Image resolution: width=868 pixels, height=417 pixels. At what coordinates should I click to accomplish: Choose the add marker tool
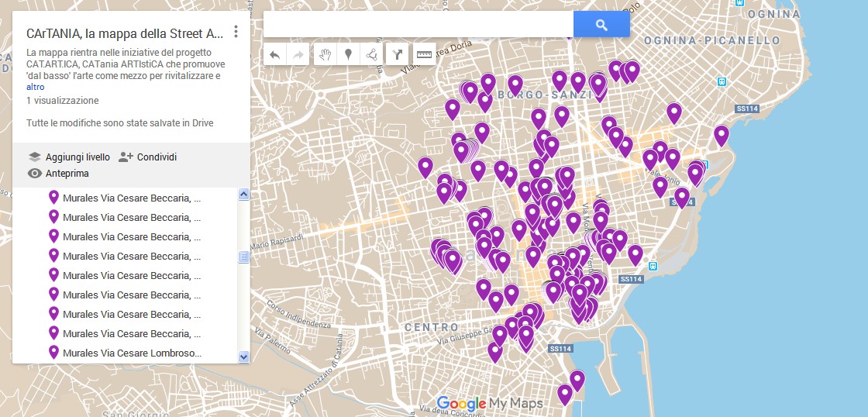(x=349, y=54)
